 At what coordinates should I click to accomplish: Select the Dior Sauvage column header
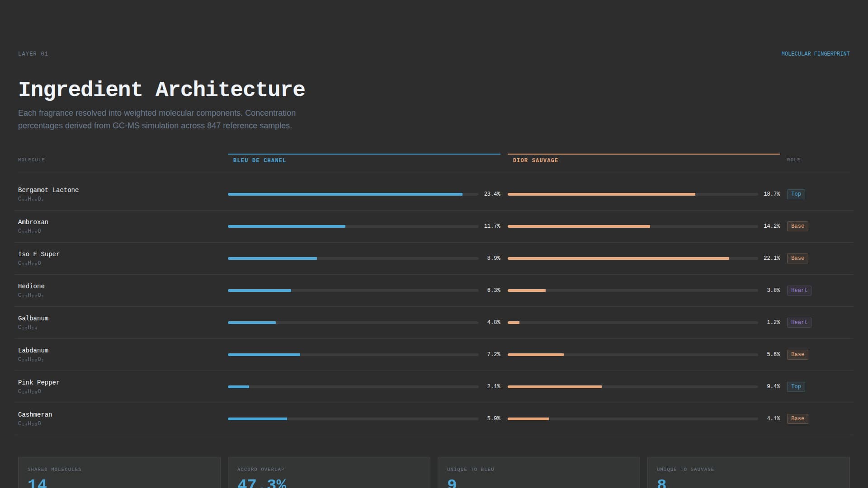[535, 160]
